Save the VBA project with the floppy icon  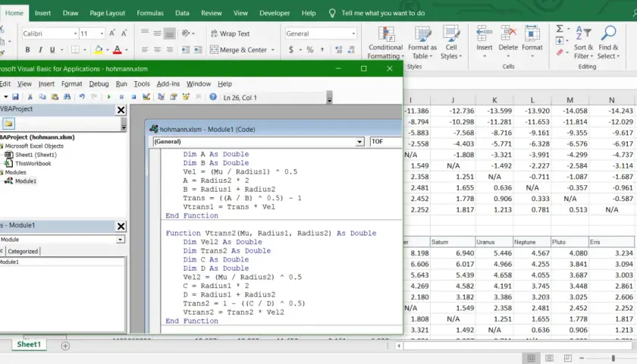pos(15,97)
